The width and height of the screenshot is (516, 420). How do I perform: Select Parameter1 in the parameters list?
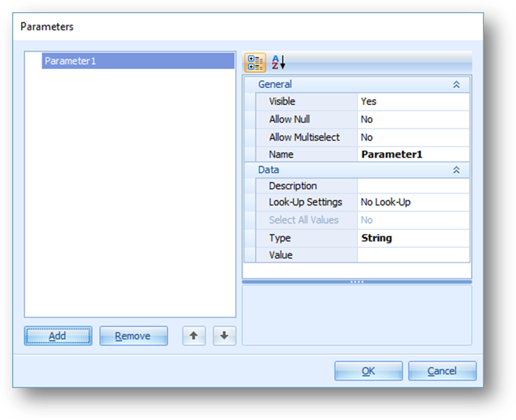(x=138, y=61)
